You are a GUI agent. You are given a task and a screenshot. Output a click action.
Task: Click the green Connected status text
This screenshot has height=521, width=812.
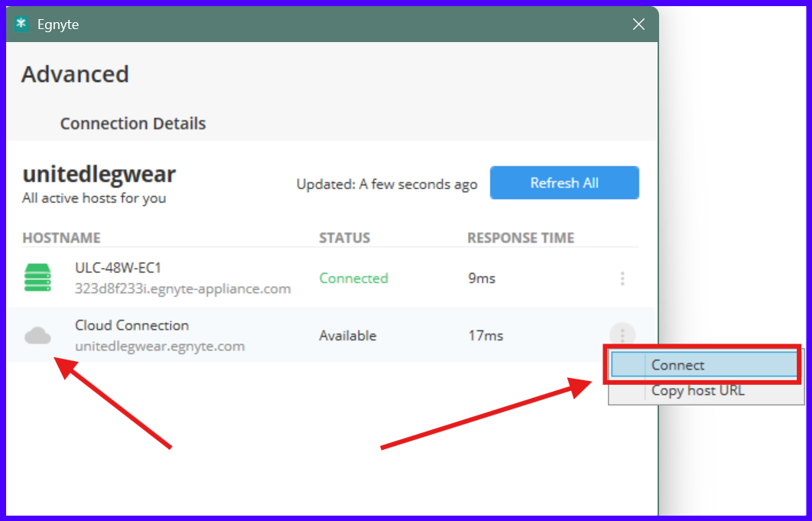353,278
